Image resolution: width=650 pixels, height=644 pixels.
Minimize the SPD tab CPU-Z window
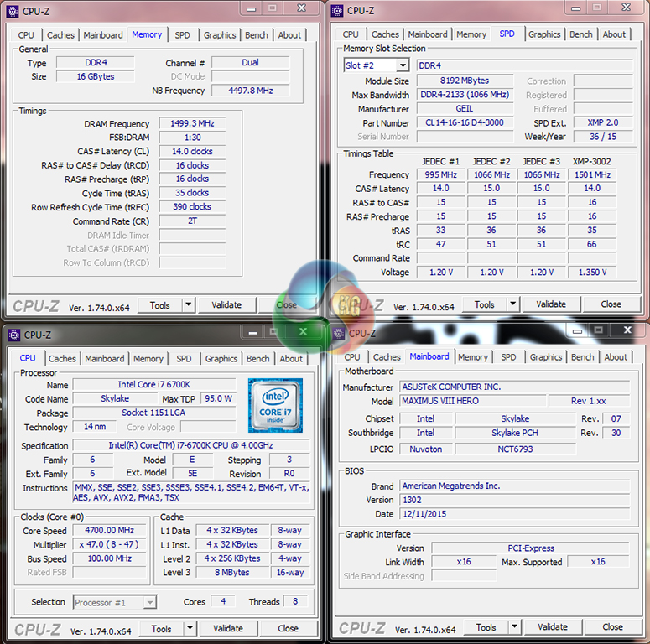coord(576,8)
